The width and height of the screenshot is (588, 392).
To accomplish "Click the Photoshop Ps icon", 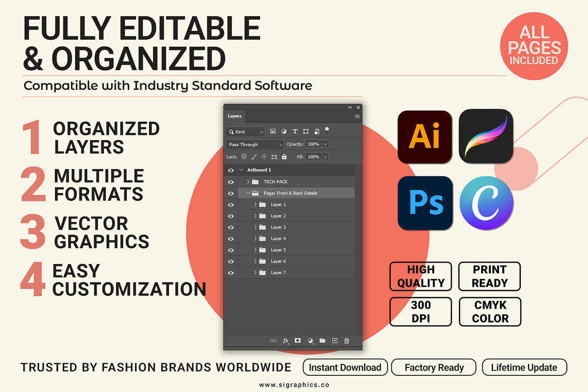I will point(425,203).
